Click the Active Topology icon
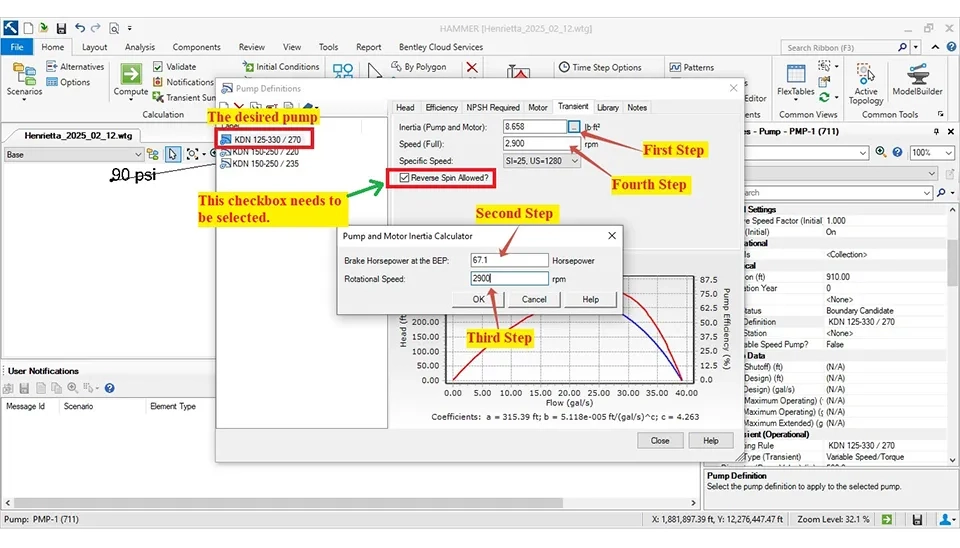This screenshot has height=548, width=960. (x=866, y=80)
